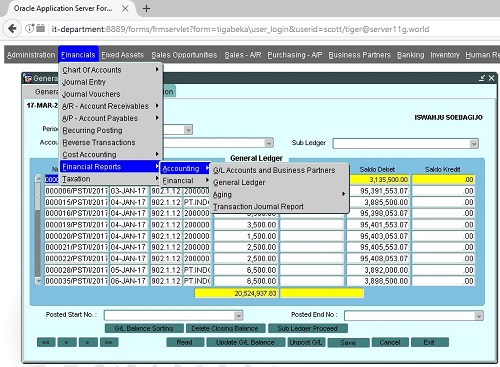Open a new browser tab
This screenshot has height=367, width=500.
[x=146, y=9]
